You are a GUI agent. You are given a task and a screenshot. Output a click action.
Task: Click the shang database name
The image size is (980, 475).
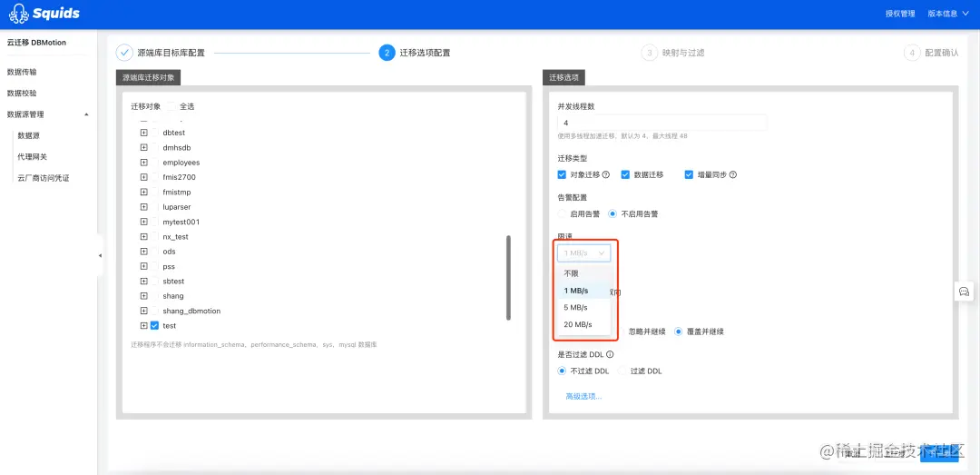point(173,295)
